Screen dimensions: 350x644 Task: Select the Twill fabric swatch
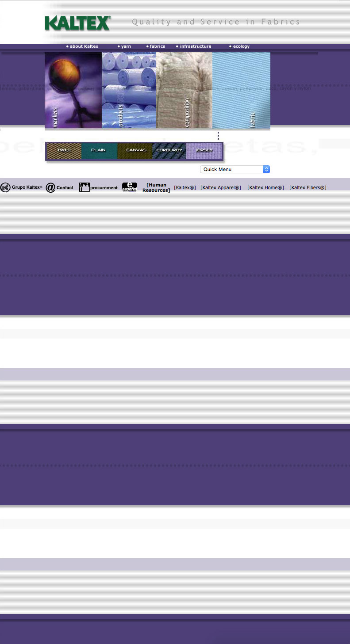click(64, 151)
